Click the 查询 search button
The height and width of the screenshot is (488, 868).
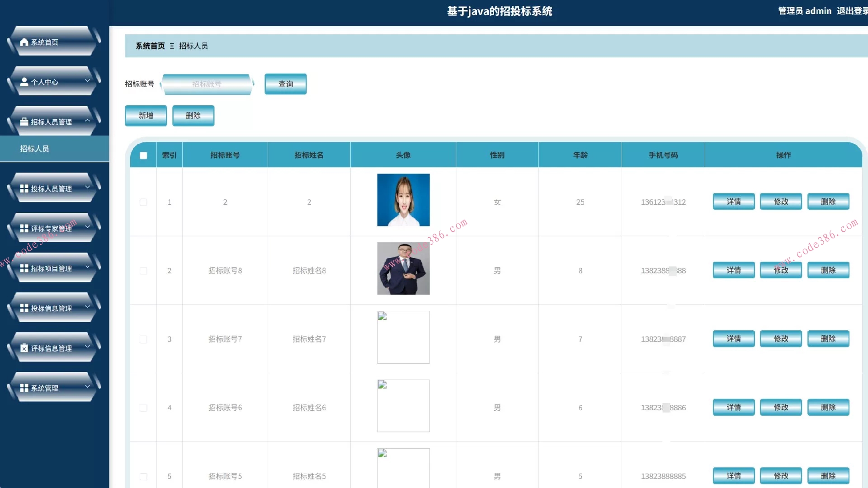pos(285,84)
